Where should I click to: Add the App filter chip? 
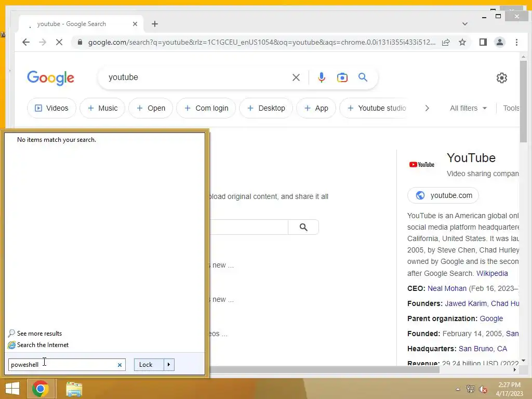click(x=316, y=108)
